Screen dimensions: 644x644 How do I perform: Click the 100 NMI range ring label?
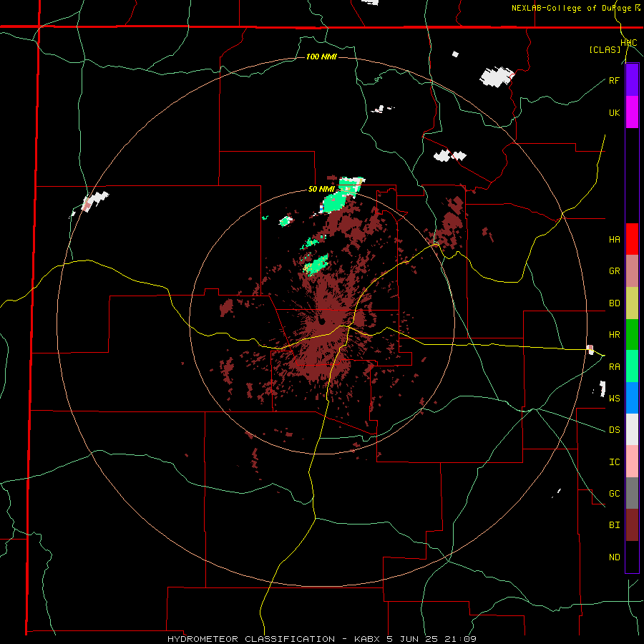[321, 57]
